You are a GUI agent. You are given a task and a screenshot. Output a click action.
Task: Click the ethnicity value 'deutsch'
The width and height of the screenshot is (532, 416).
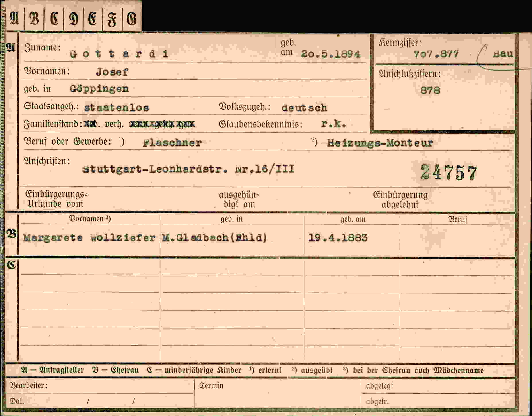[304, 108]
